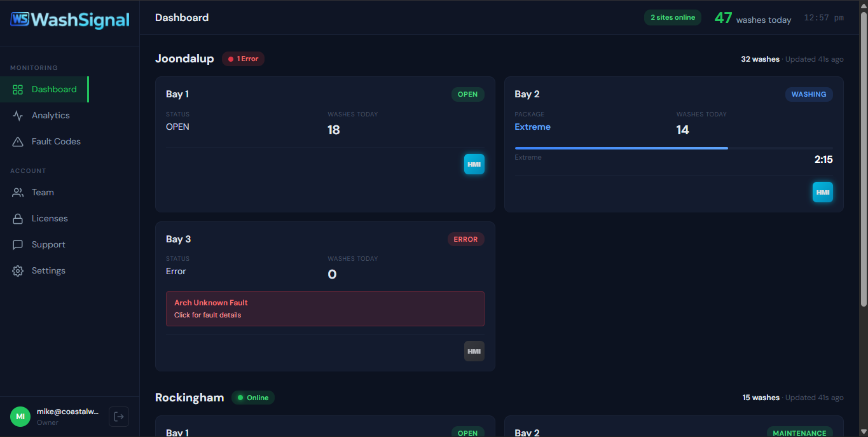Open the Analytics page
Screen dimensions: 868x437
pos(45,116)
